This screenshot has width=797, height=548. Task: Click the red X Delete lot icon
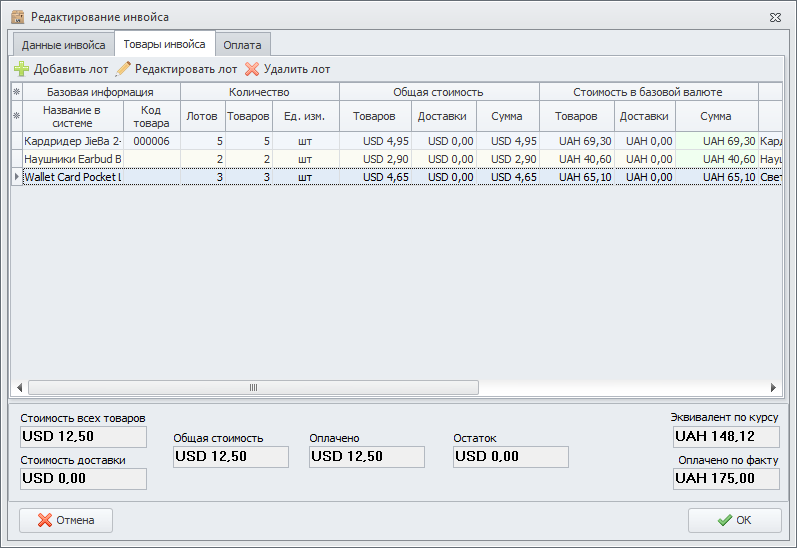click(x=252, y=69)
